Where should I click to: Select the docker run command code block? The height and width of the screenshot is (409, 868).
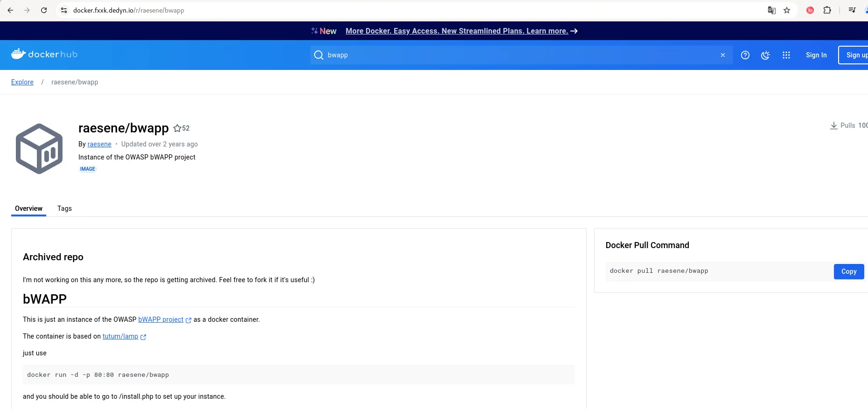(299, 375)
